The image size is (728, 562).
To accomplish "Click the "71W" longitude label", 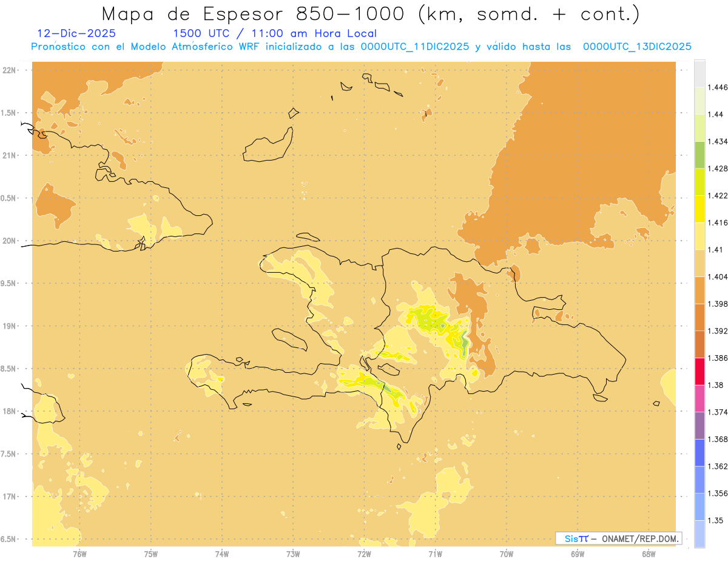I will point(435,554).
